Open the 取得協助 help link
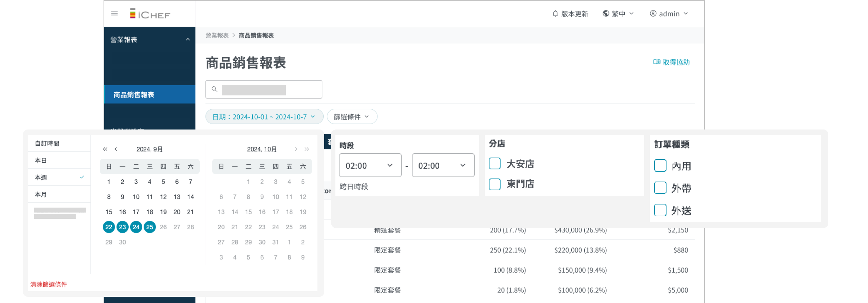This screenshot has height=303, width=868. (671, 62)
